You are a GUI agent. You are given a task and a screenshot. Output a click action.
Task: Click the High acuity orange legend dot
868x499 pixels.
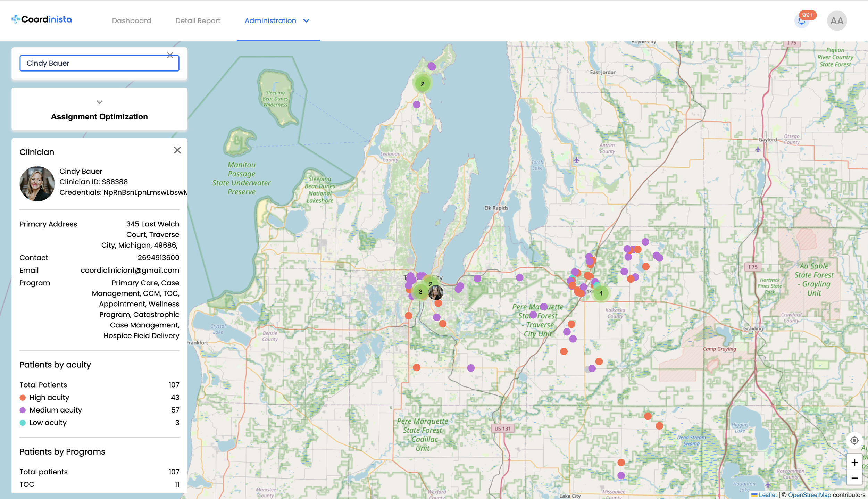click(x=23, y=398)
